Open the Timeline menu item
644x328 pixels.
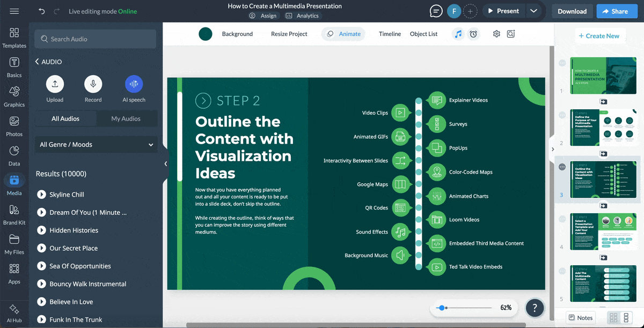point(390,34)
